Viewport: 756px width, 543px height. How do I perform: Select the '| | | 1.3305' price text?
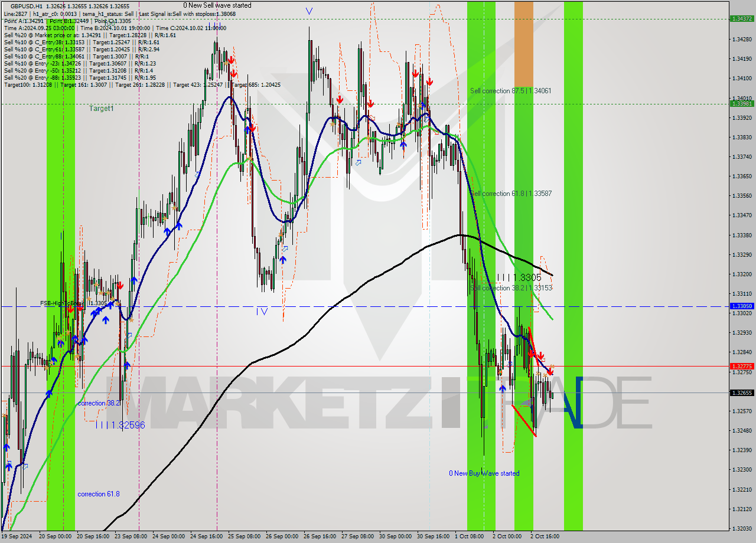519,277
